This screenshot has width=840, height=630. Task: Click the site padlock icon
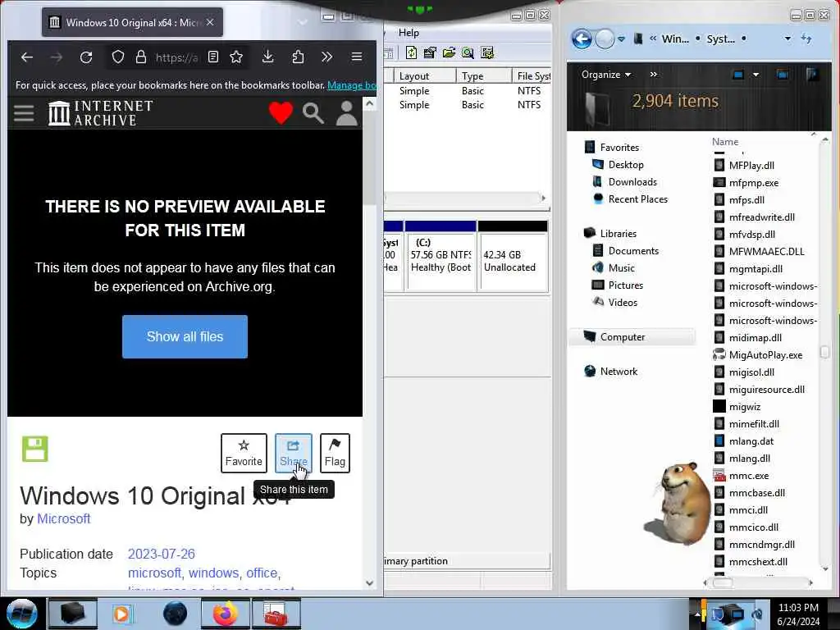[x=141, y=57]
